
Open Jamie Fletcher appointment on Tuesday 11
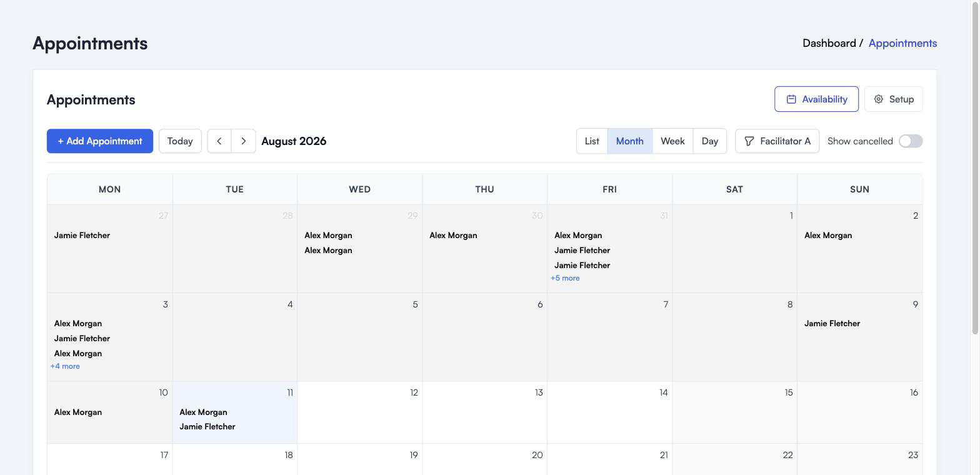point(207,427)
